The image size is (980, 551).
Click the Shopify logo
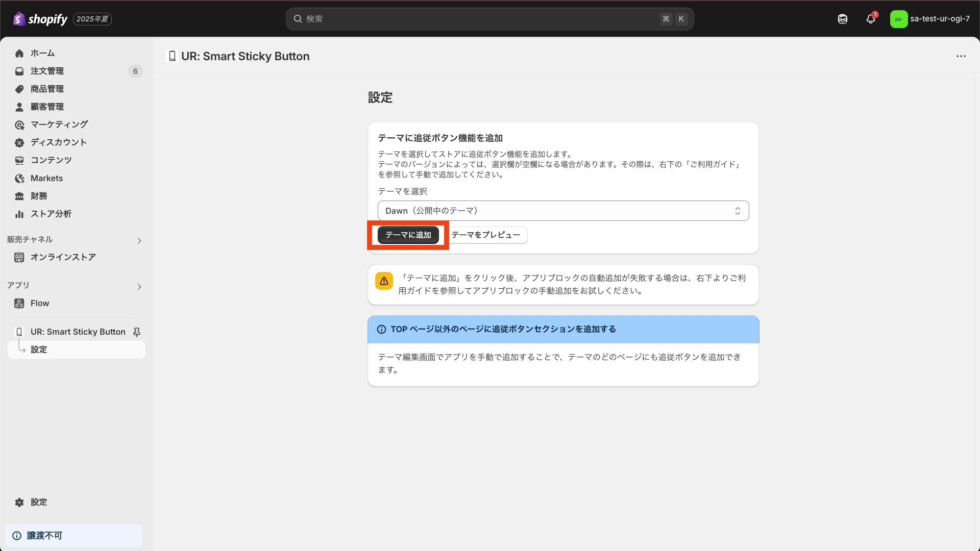(x=40, y=19)
